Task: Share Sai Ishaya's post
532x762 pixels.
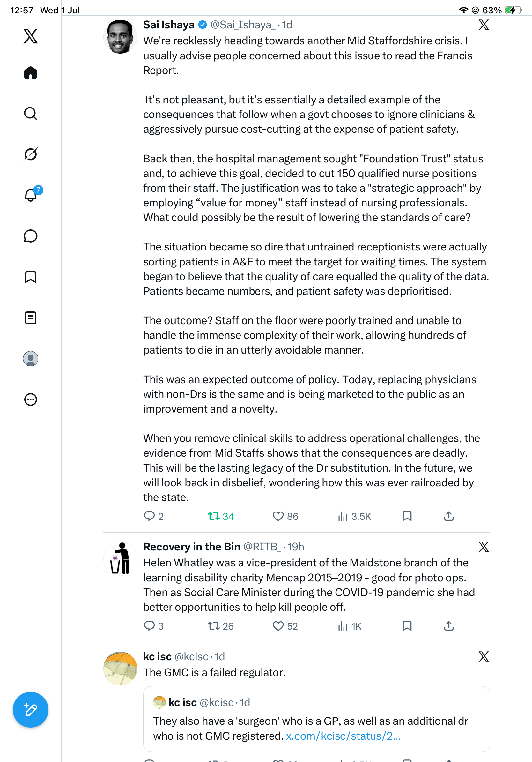Action: (x=449, y=516)
